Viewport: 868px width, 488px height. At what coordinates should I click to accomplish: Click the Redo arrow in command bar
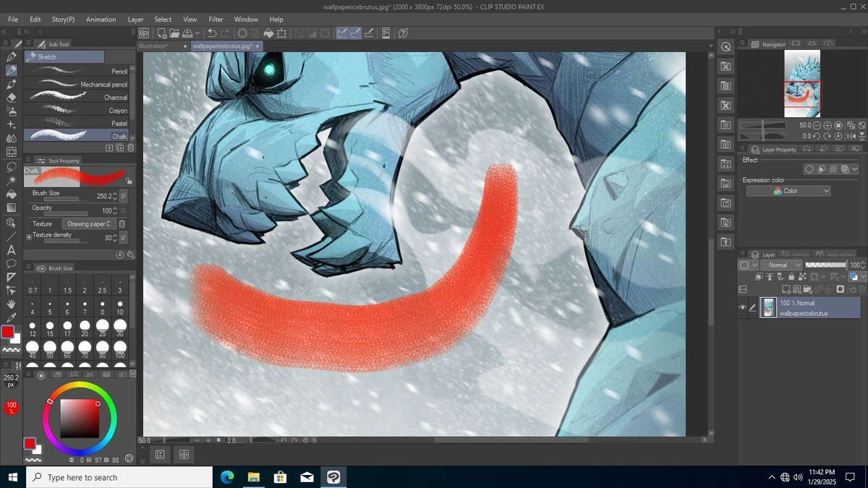click(225, 33)
